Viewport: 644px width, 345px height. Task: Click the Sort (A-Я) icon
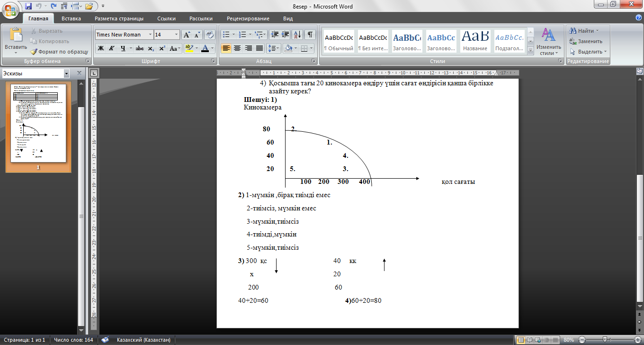click(297, 35)
